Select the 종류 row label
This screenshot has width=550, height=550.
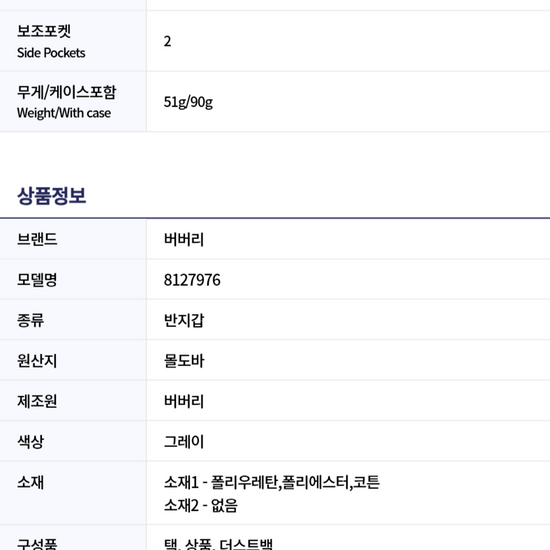pos(31,320)
